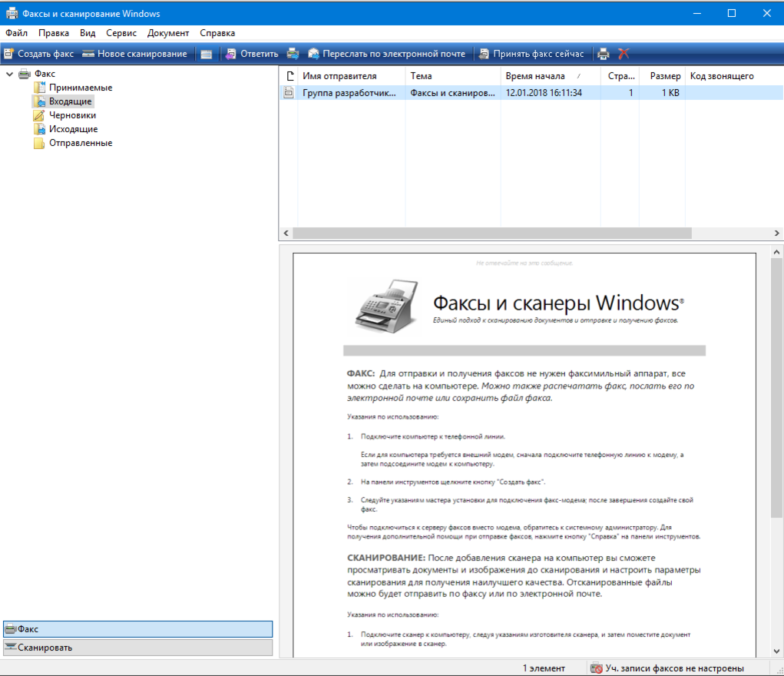The height and width of the screenshot is (676, 784).
Task: Click Уч. записи факсов не настроены status
Action: pos(674,668)
